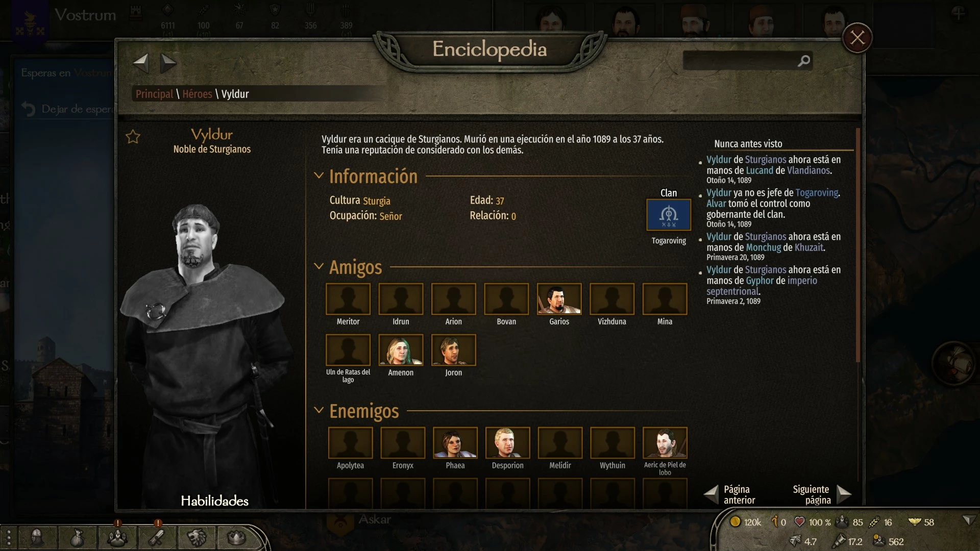Click the encyclopedia back arrow
This screenshot has height=551, width=980.
tap(141, 63)
